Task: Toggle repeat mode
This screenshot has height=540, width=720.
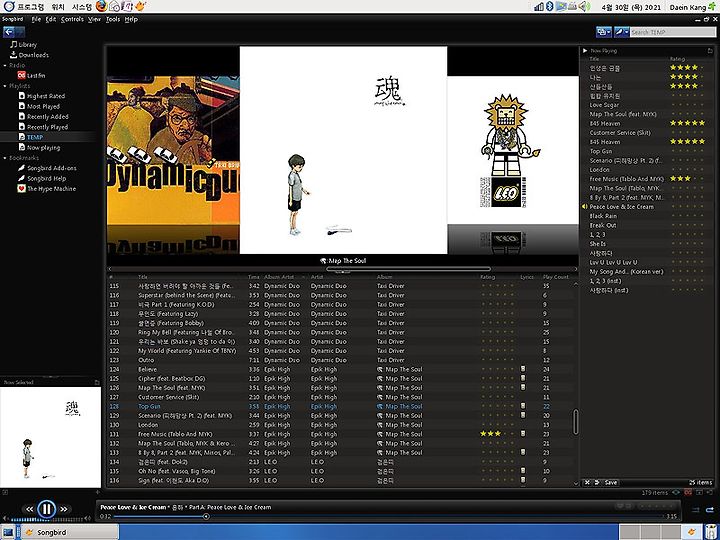Action: click(x=710, y=510)
